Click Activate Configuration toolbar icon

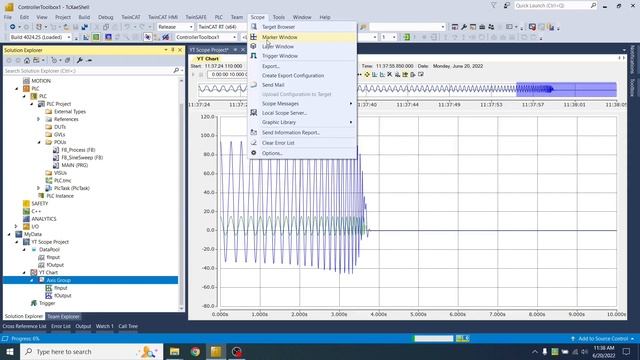[x=86, y=37]
